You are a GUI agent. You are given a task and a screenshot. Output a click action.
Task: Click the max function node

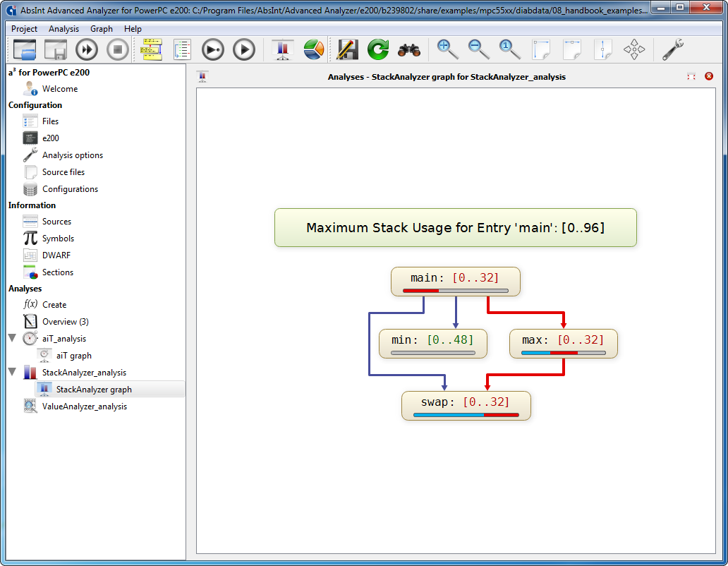coord(563,344)
